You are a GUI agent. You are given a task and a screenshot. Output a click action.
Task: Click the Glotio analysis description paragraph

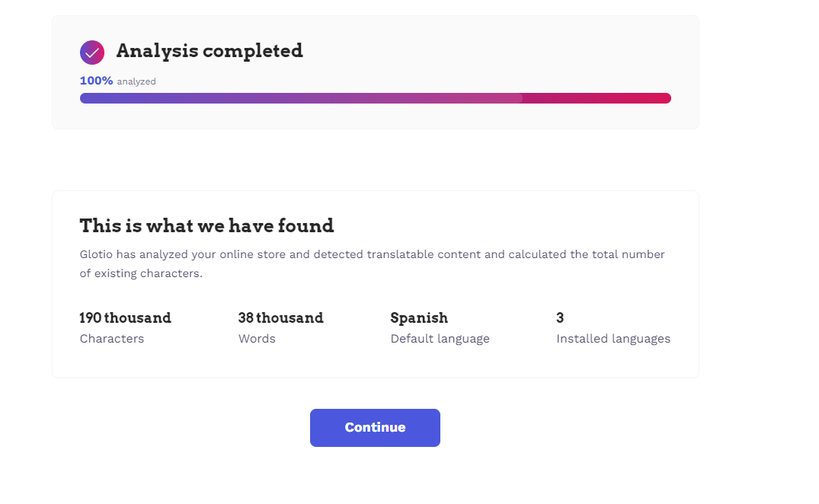[x=373, y=264]
